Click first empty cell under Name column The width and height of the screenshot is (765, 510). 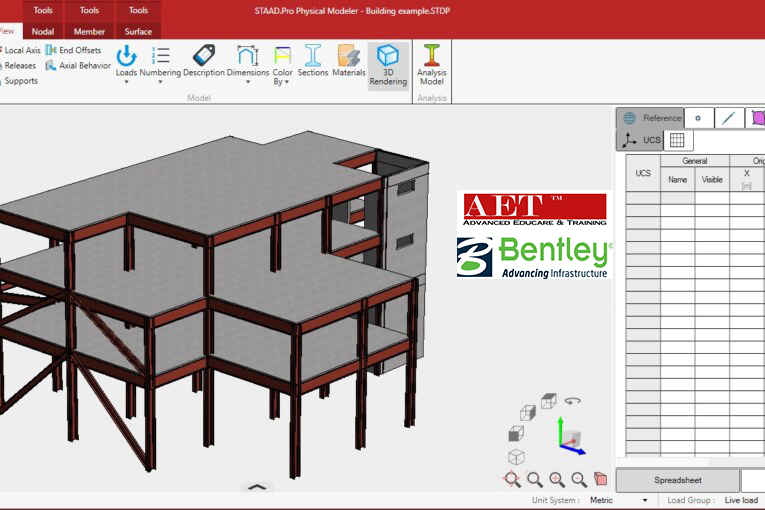(x=678, y=197)
